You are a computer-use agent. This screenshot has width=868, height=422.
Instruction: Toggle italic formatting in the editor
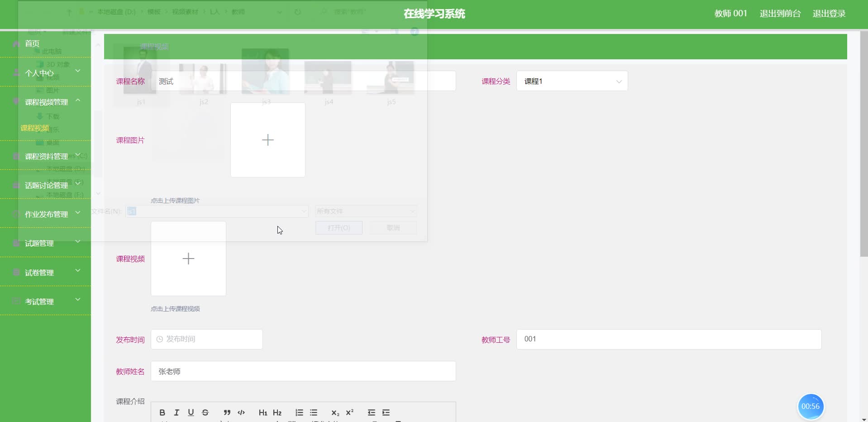coord(176,412)
